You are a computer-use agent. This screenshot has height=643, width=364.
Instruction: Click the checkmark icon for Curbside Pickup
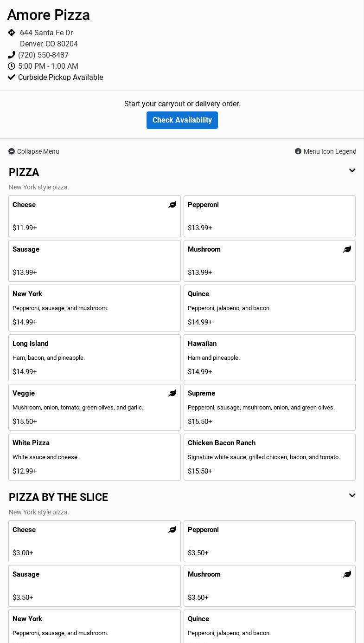(x=12, y=77)
